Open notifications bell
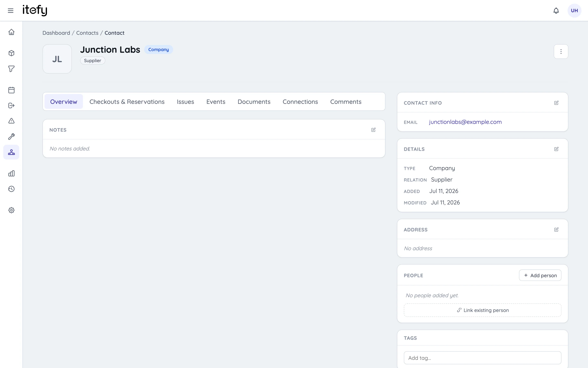The height and width of the screenshot is (368, 588). (556, 10)
